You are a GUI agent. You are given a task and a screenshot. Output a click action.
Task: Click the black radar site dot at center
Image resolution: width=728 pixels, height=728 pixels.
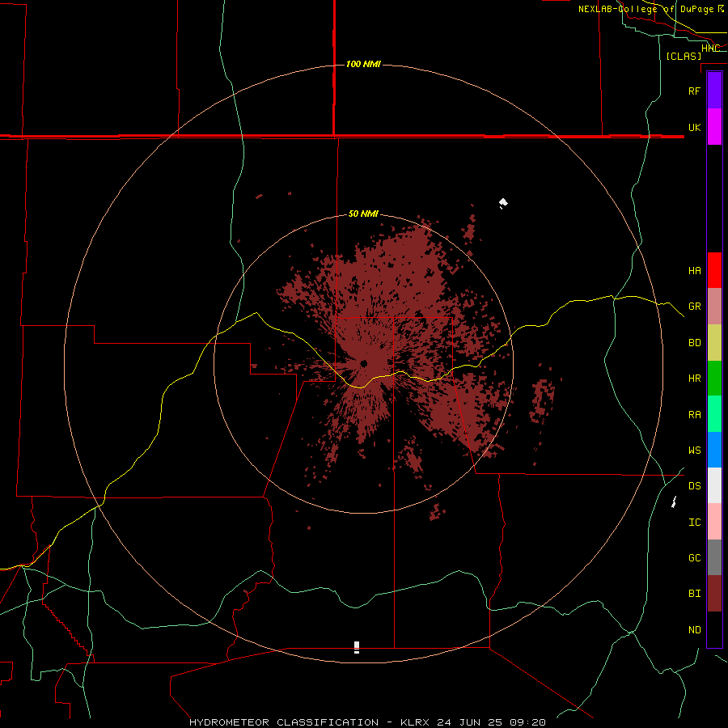[x=363, y=363]
